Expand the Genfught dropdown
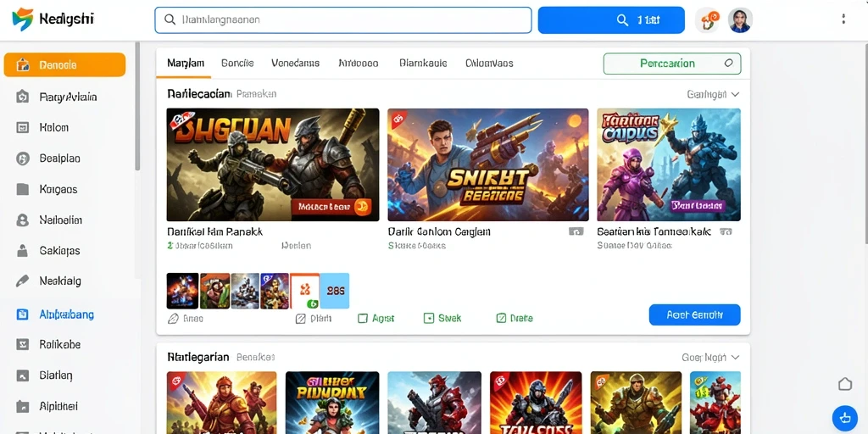Screen dimensions: 868x434 pos(713,95)
